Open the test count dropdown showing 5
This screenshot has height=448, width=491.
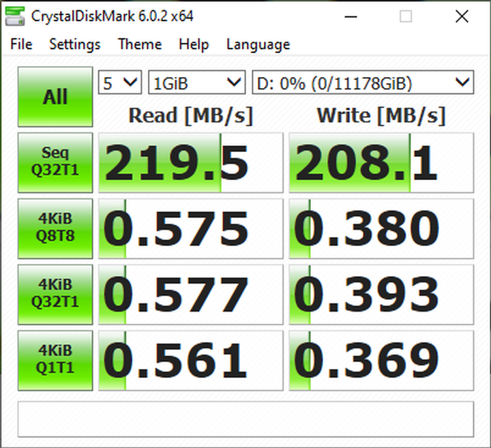click(x=120, y=83)
